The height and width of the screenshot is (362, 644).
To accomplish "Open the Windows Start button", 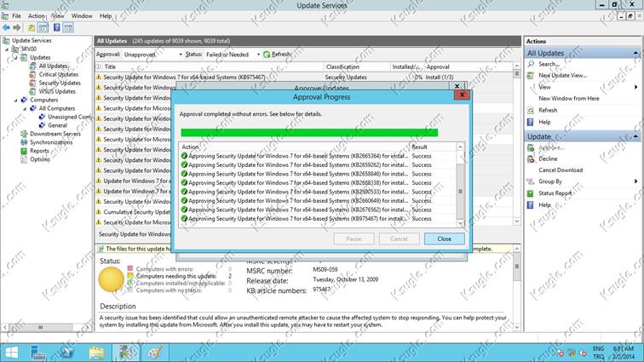I will (x=12, y=353).
